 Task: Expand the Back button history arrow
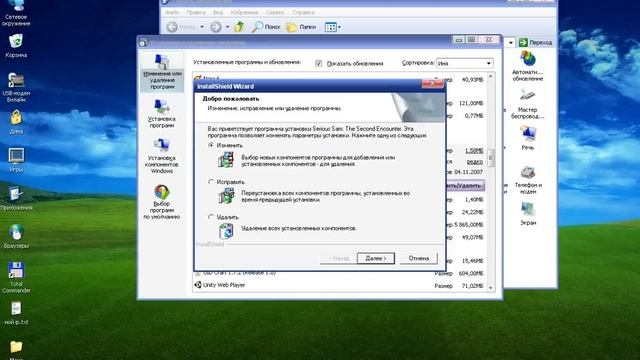(202, 27)
